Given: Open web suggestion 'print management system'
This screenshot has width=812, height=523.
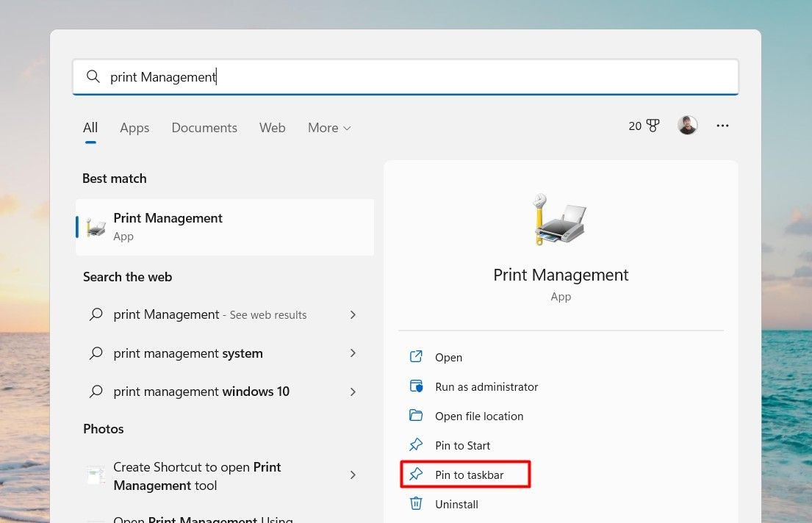Looking at the screenshot, I should 225,353.
